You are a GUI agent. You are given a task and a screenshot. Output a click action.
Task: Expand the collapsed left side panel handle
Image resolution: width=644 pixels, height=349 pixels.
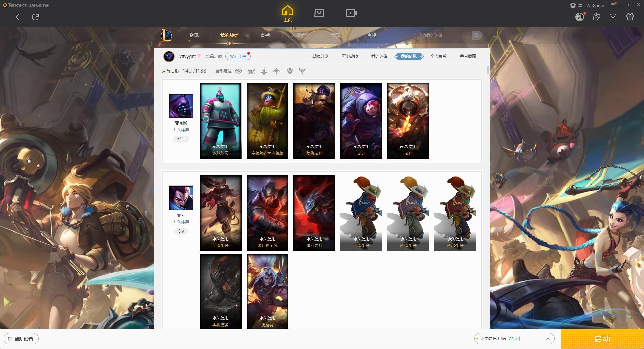tap(2, 188)
